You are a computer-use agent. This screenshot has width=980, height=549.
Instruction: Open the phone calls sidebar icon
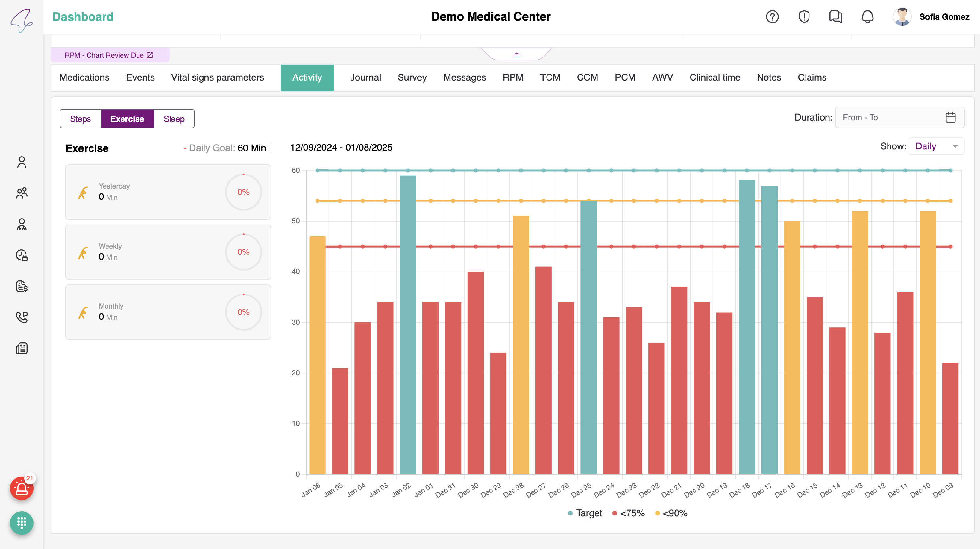(x=22, y=317)
